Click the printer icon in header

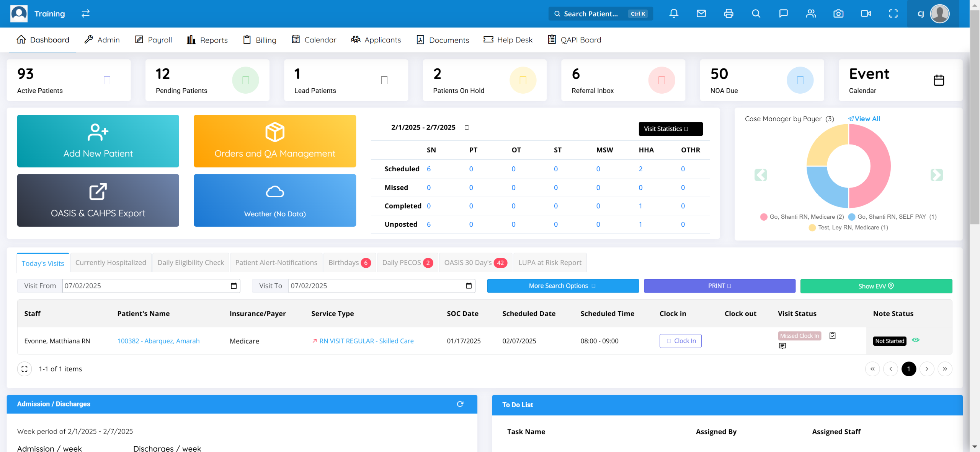click(x=728, y=14)
